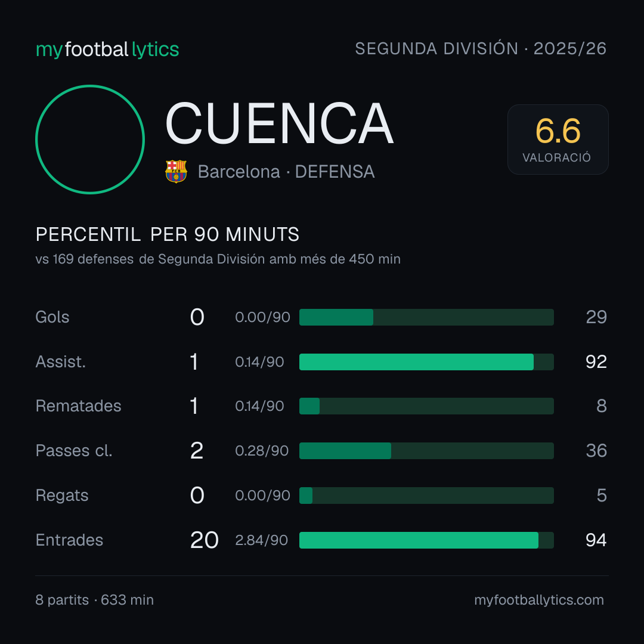The width and height of the screenshot is (644, 644).
Task: Click the myfootballytics.com footer link
Action: (539, 600)
